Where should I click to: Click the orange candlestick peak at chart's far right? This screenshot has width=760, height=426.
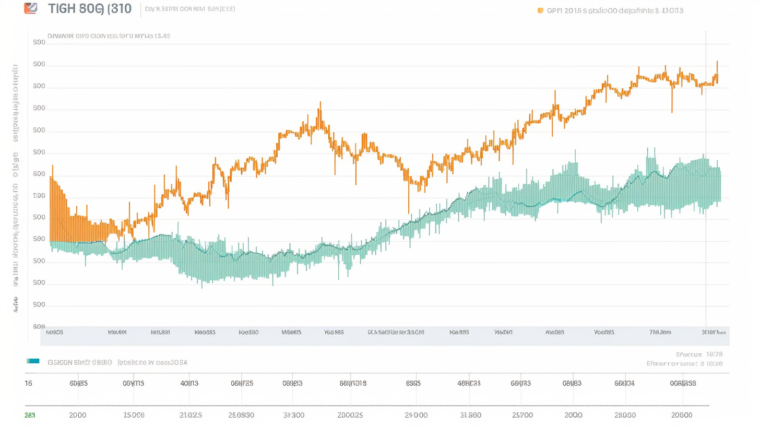716,70
